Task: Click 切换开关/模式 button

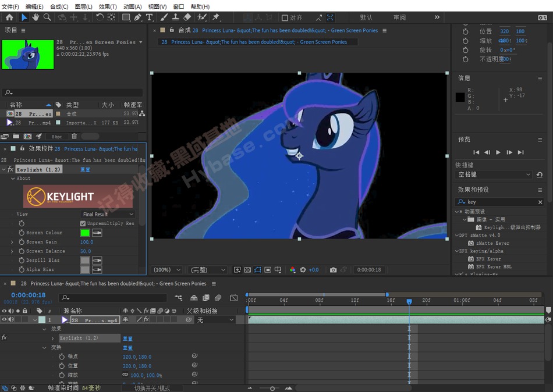Action: [152, 388]
